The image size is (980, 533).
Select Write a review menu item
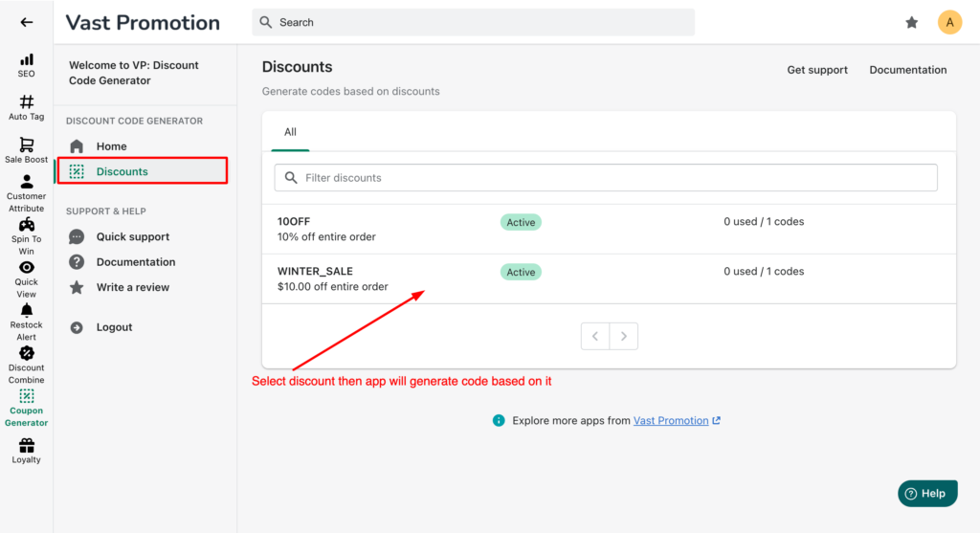[x=132, y=287]
